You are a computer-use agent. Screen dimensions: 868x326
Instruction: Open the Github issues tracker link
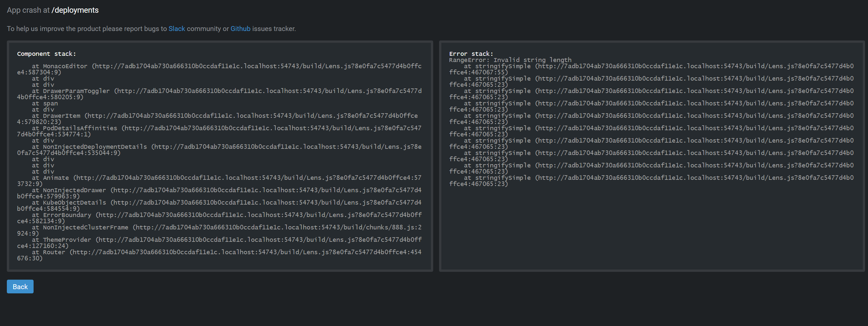(240, 29)
